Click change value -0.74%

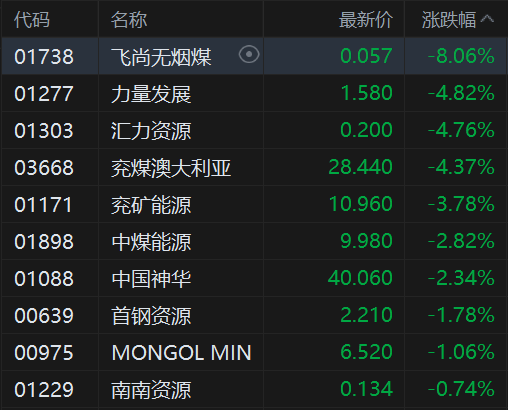461,389
